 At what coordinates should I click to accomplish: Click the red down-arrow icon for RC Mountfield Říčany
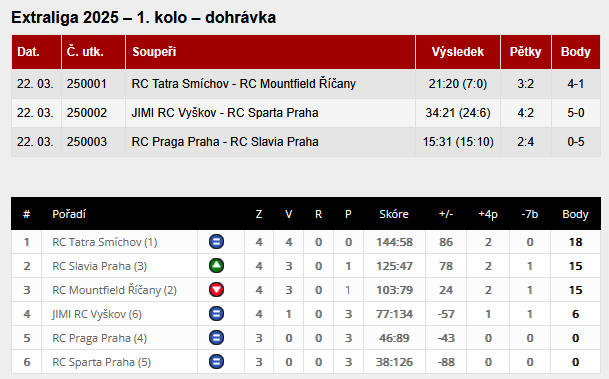216,290
